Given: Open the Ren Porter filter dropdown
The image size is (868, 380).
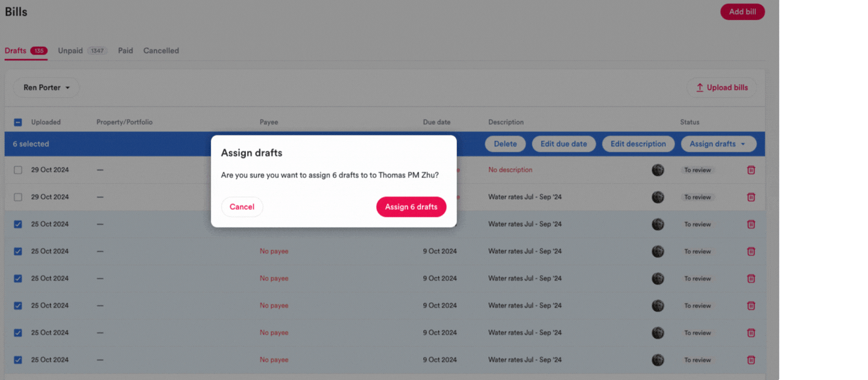Looking at the screenshot, I should [x=46, y=87].
